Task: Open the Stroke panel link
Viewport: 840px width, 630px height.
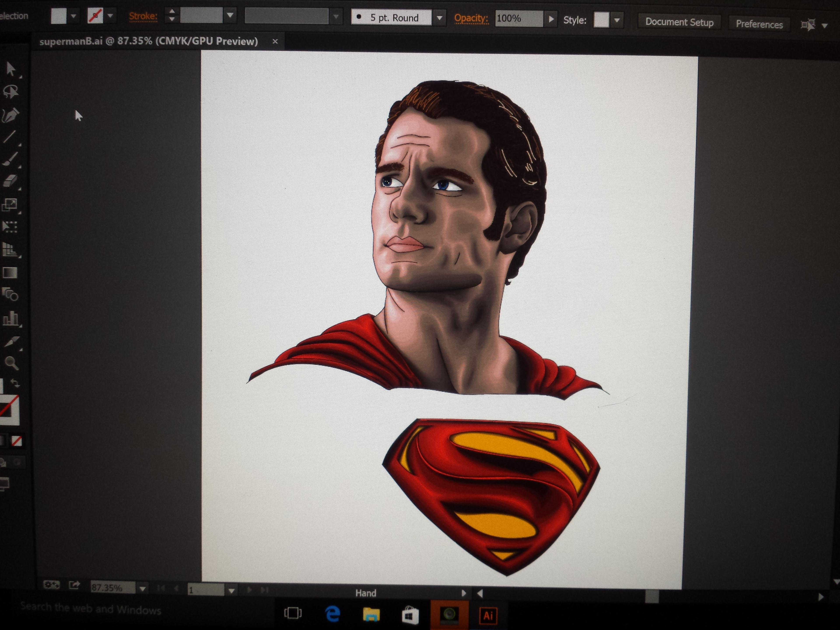Action: [x=143, y=16]
